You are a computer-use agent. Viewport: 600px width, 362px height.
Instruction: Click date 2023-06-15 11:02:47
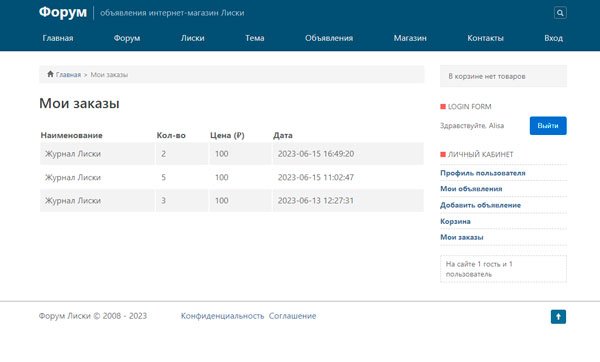316,177
